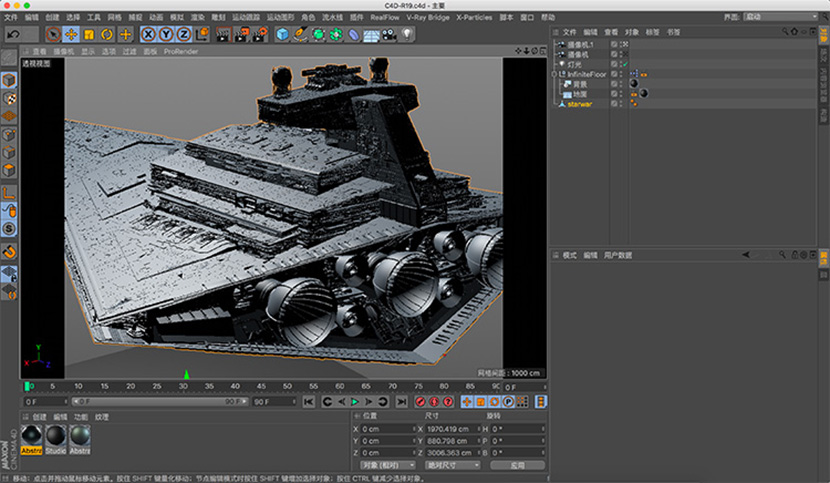Image resolution: width=830 pixels, height=483 pixels.
Task: Activate the Scale tool
Action: tap(89, 34)
